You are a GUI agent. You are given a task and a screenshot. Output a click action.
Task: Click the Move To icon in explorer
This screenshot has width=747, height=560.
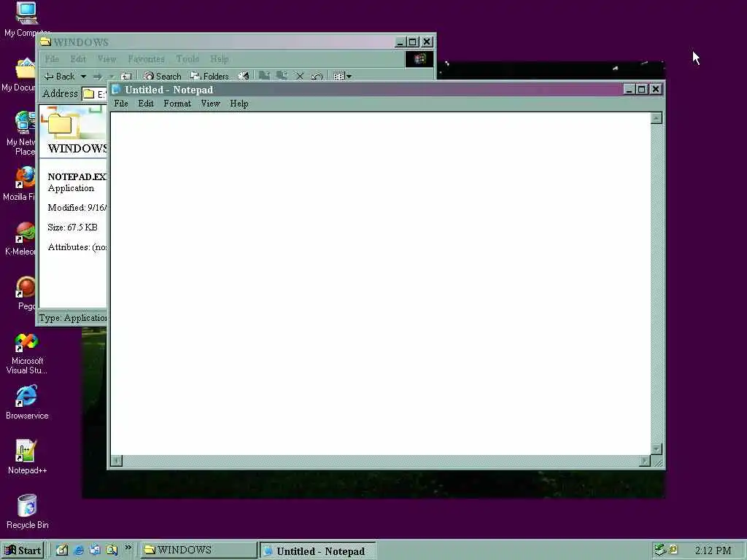click(264, 76)
